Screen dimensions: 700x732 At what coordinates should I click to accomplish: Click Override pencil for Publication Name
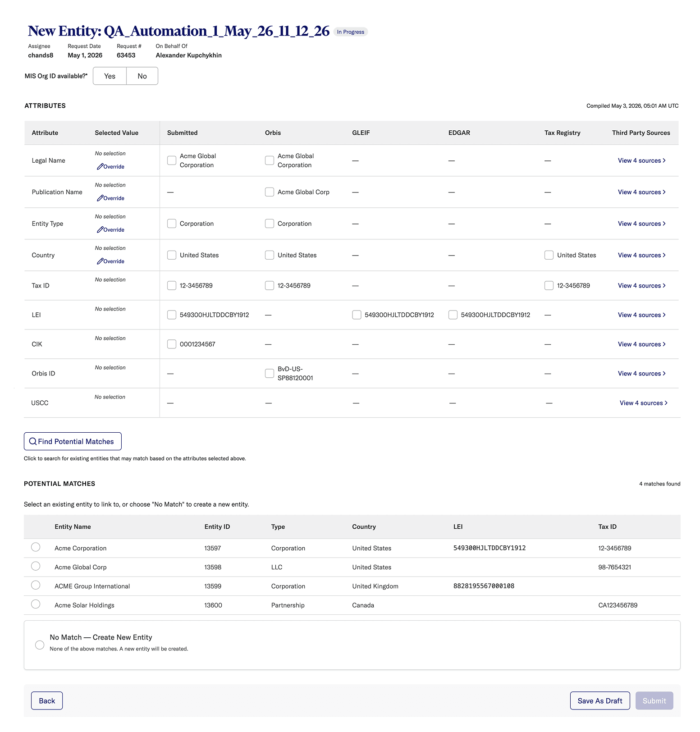111,198
